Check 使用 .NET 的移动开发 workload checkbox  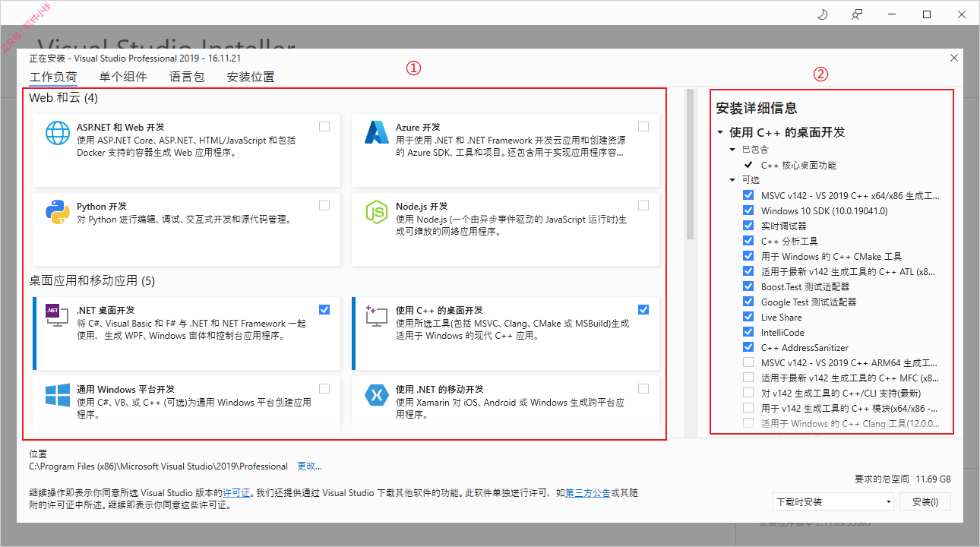coord(643,388)
